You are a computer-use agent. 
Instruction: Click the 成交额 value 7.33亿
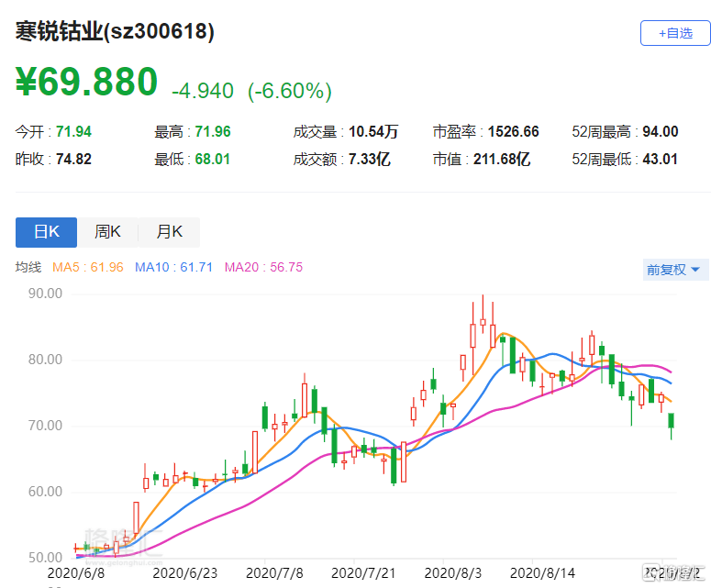(369, 159)
